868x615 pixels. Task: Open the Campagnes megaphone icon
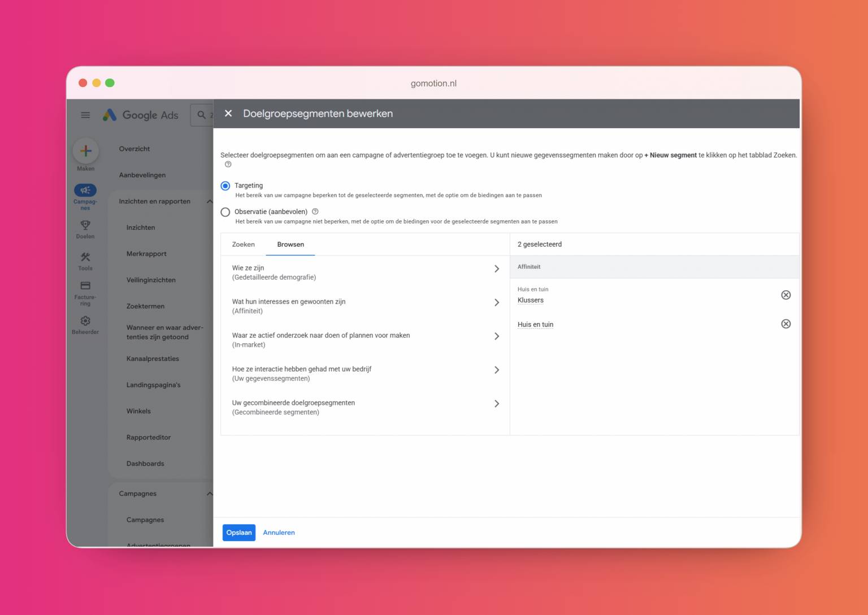(85, 190)
